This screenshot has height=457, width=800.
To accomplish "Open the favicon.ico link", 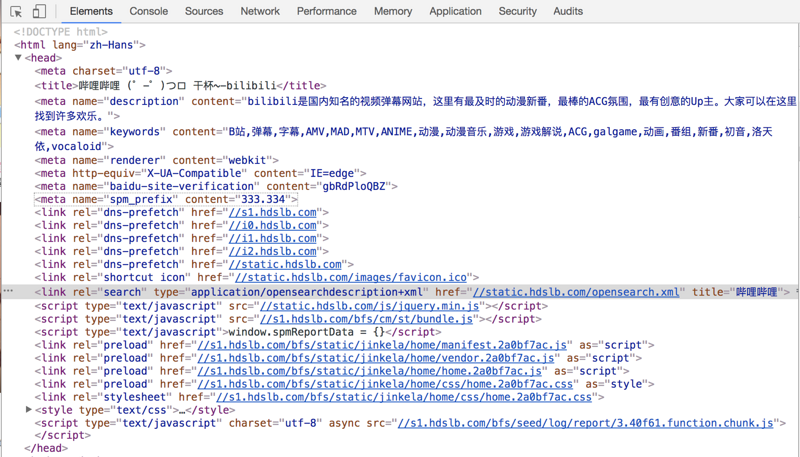I will 351,277.
